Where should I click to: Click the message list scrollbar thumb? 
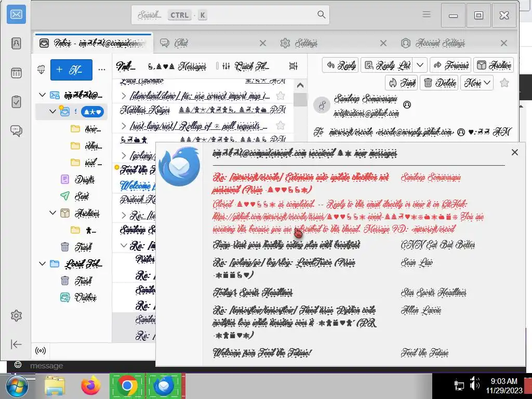coord(300,100)
